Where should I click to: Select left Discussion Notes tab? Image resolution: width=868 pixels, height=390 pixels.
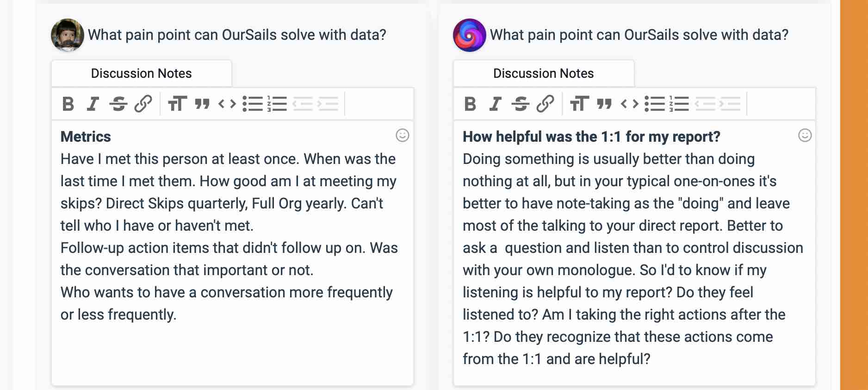click(x=142, y=73)
